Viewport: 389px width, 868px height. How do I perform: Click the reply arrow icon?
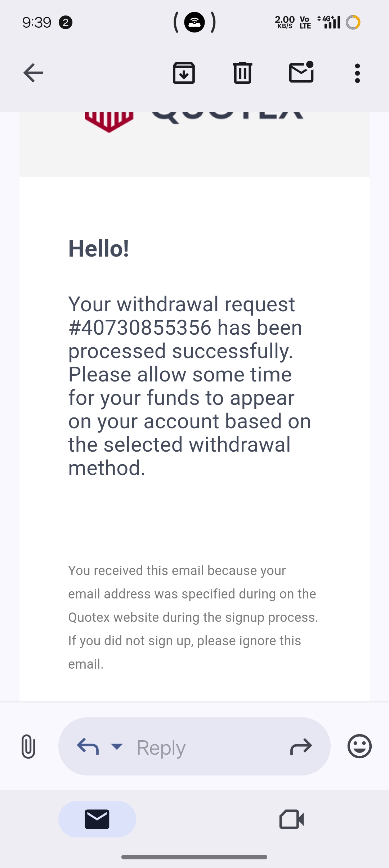coord(88,746)
